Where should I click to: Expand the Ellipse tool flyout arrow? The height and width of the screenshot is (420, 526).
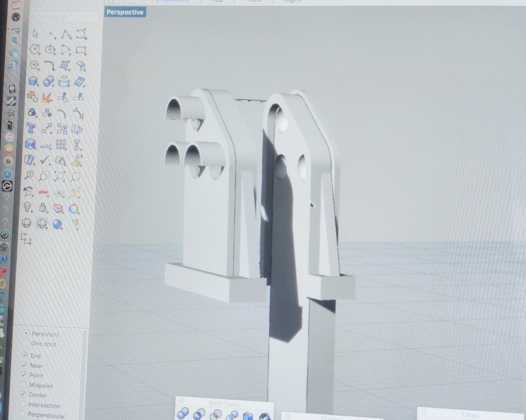[x=55, y=54]
